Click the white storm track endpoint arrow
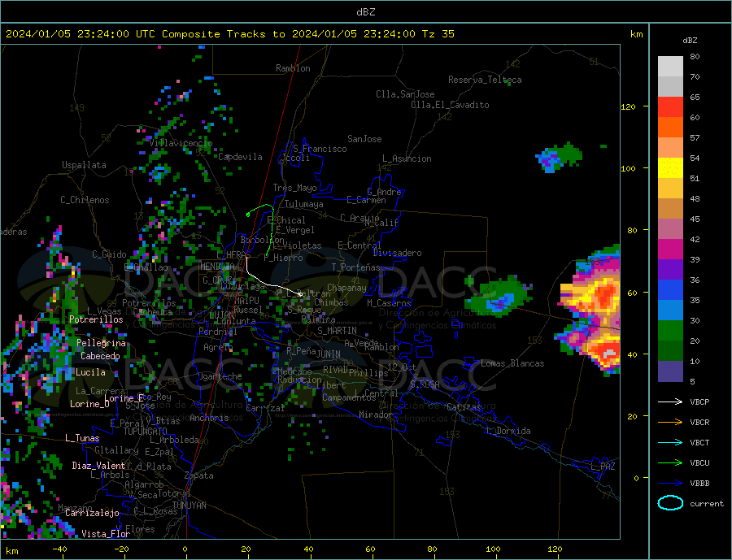The image size is (732, 560). click(299, 294)
